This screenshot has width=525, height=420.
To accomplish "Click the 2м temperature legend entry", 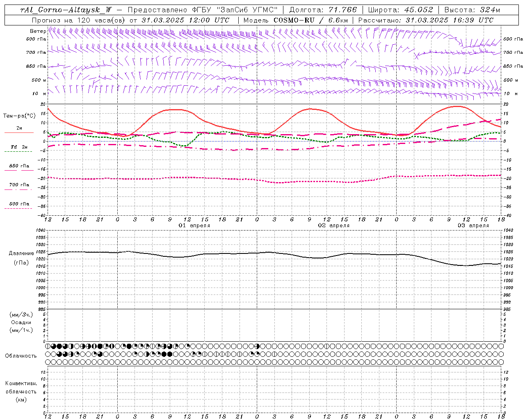I will tap(19, 128).
